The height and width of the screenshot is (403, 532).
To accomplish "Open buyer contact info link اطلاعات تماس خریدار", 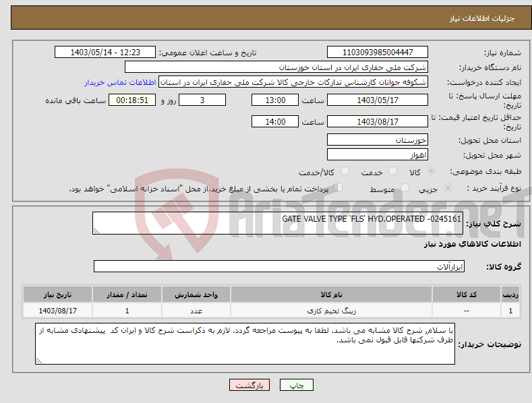I will (x=120, y=82).
